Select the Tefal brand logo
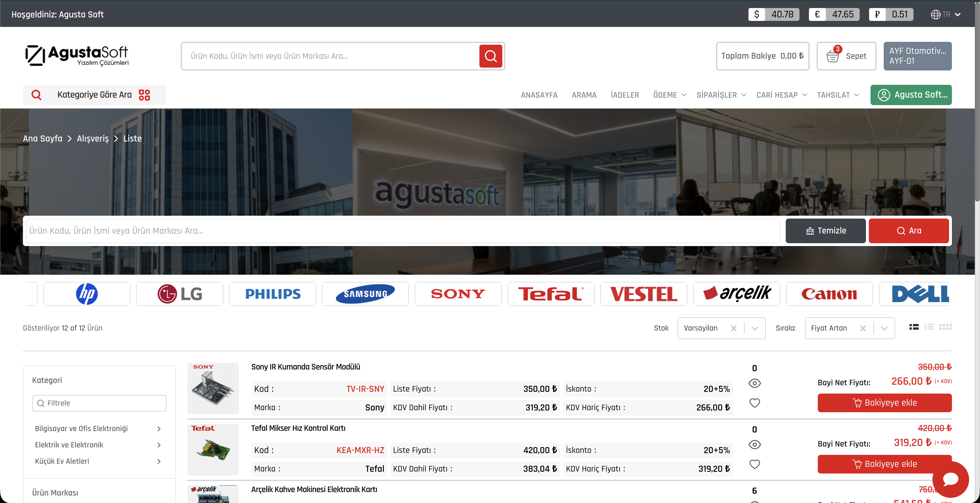980x503 pixels. pos(551,294)
